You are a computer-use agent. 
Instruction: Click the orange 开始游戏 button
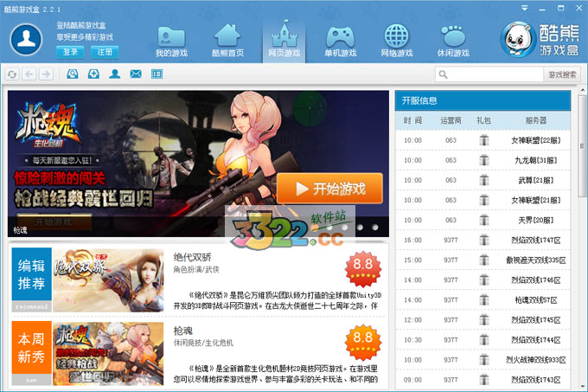point(329,189)
